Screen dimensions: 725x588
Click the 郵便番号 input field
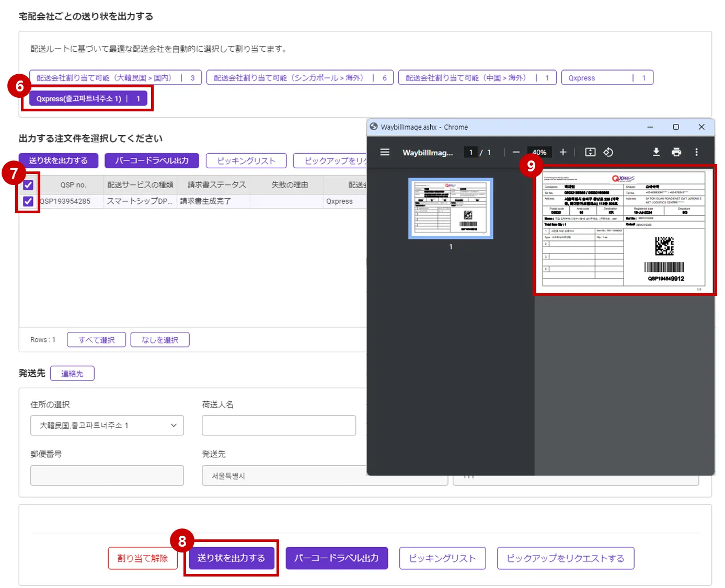click(x=107, y=475)
